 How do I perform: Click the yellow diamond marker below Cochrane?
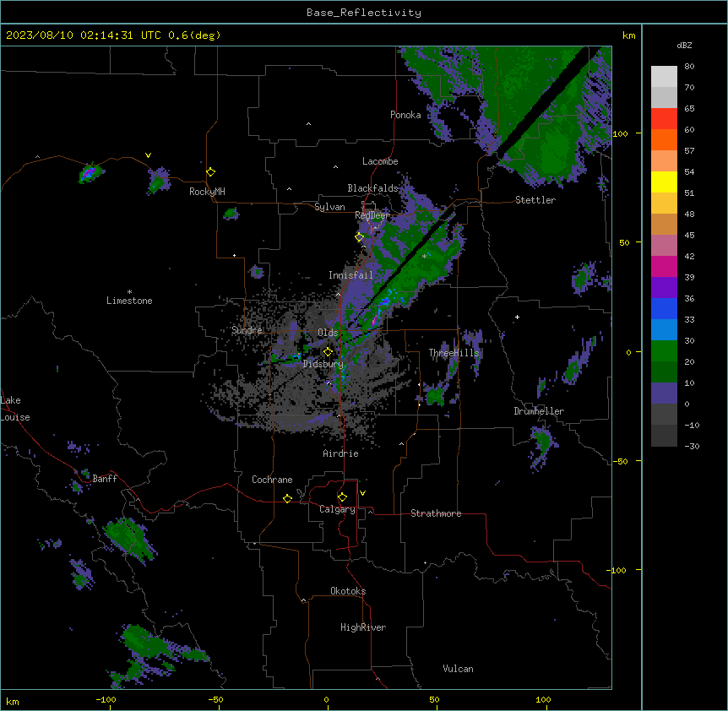287,498
